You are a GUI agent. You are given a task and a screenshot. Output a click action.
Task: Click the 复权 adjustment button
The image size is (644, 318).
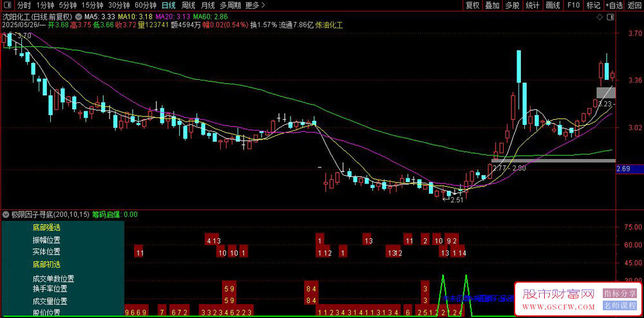(472, 5)
